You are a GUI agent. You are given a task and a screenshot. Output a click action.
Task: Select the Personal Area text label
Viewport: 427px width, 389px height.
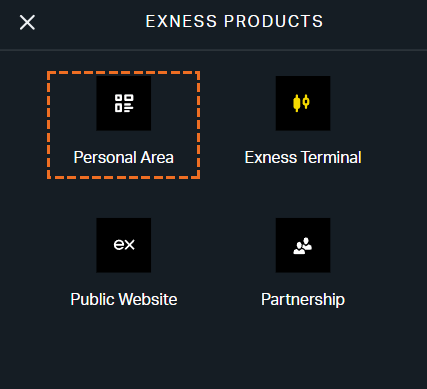click(124, 157)
